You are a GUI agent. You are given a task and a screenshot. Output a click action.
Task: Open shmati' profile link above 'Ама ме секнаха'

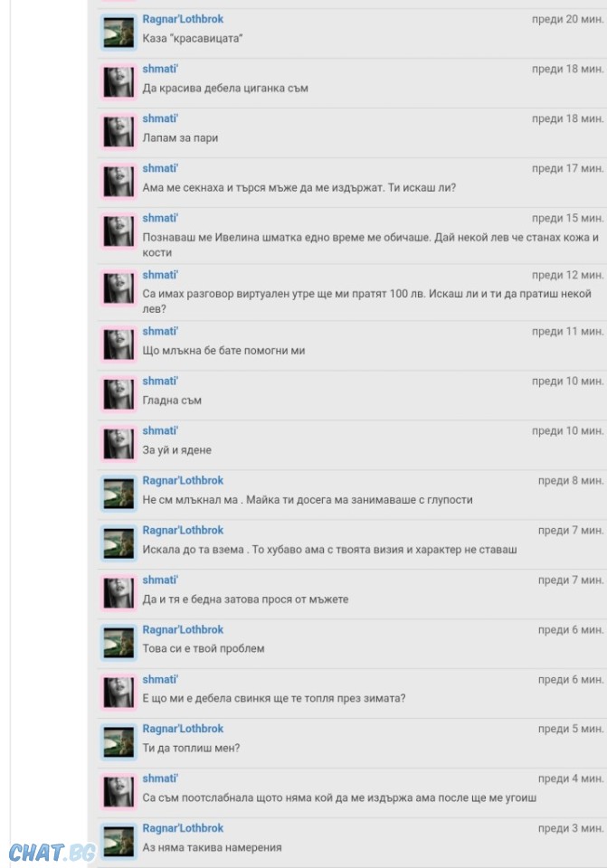[x=160, y=168]
